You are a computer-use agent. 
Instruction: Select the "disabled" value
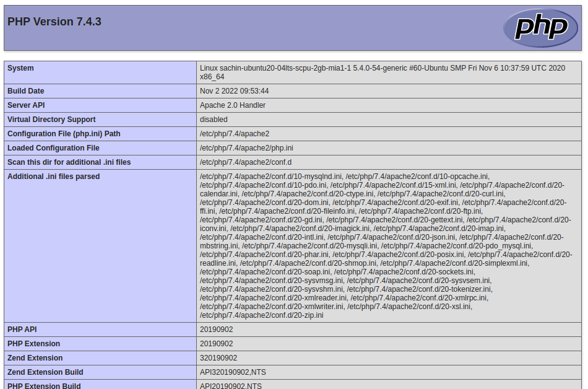[214, 120]
